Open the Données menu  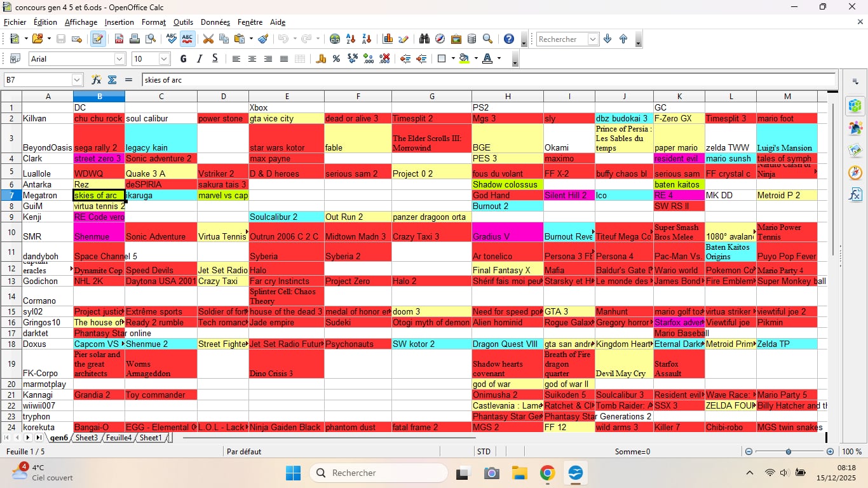[215, 22]
